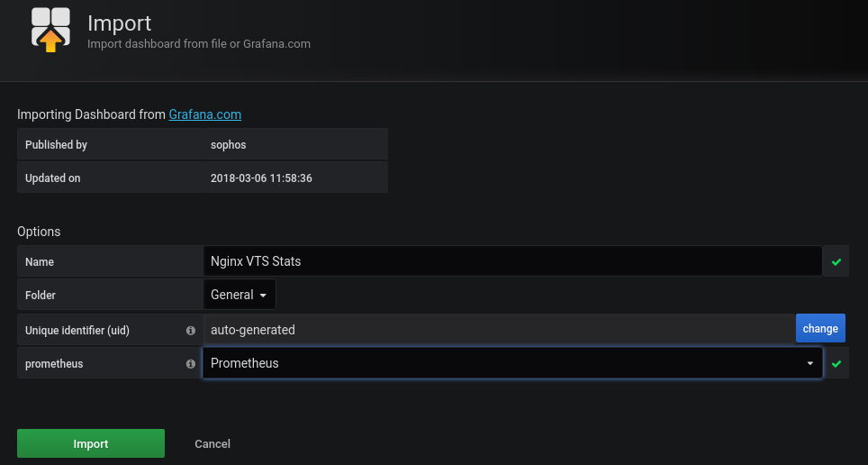Screen dimensions: 868x465
Task: Click the auto-generated uid field
Action: click(x=499, y=330)
